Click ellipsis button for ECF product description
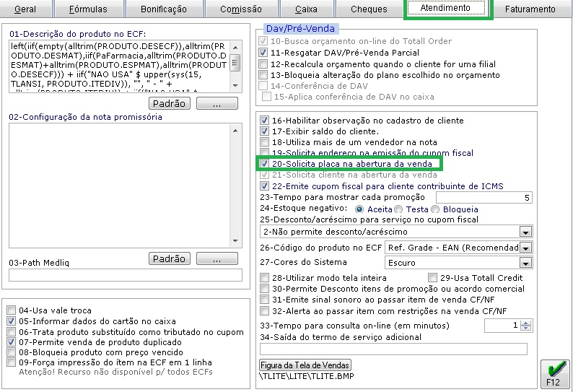573x392 pixels. (217, 103)
